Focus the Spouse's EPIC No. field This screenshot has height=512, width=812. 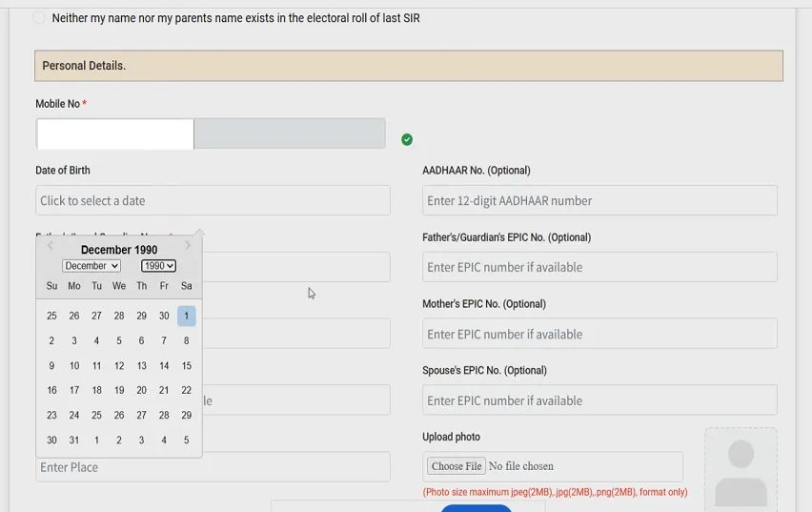(x=599, y=400)
